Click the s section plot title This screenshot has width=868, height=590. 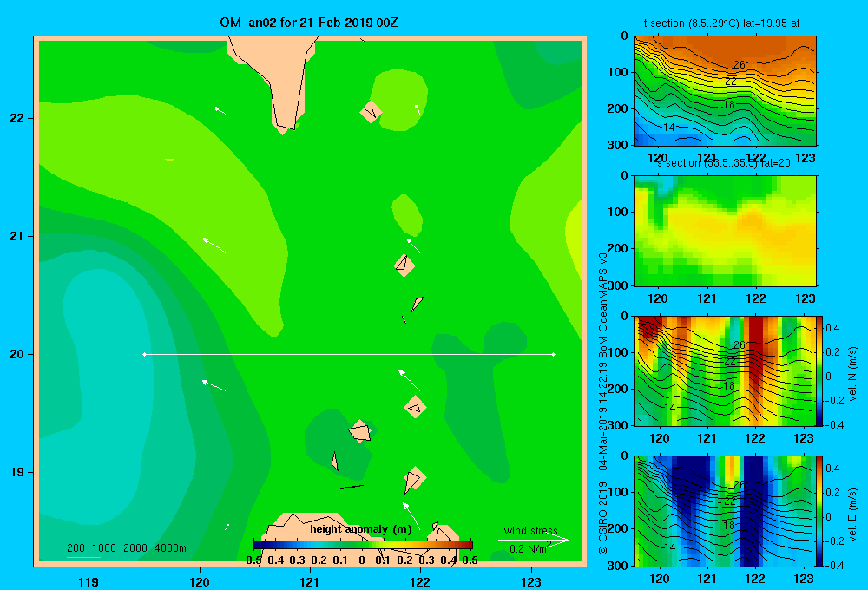tap(724, 163)
